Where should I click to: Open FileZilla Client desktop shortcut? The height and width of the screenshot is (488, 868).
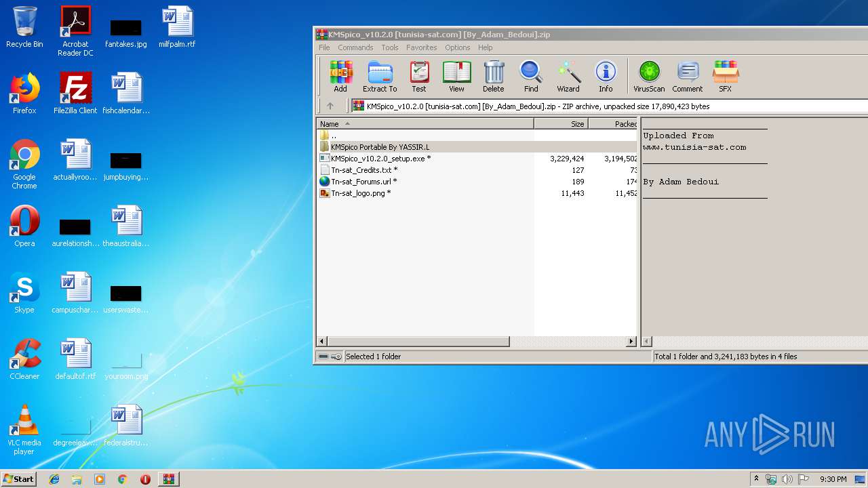(x=75, y=94)
